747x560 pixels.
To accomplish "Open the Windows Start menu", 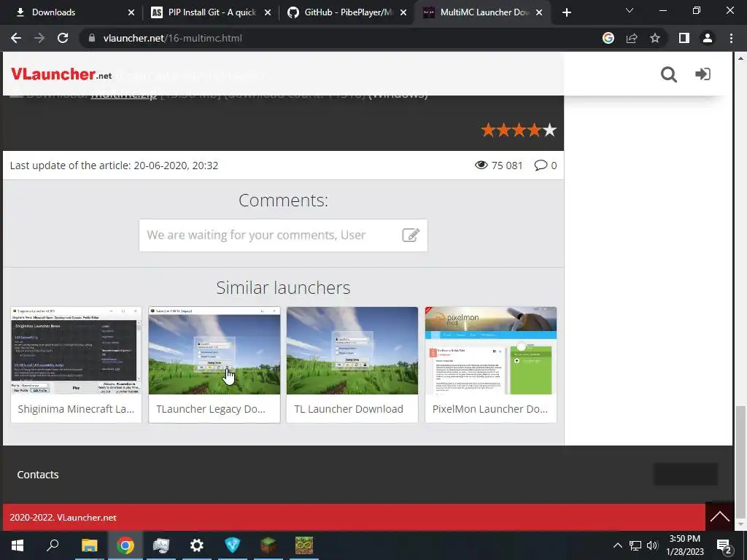I will (18, 545).
